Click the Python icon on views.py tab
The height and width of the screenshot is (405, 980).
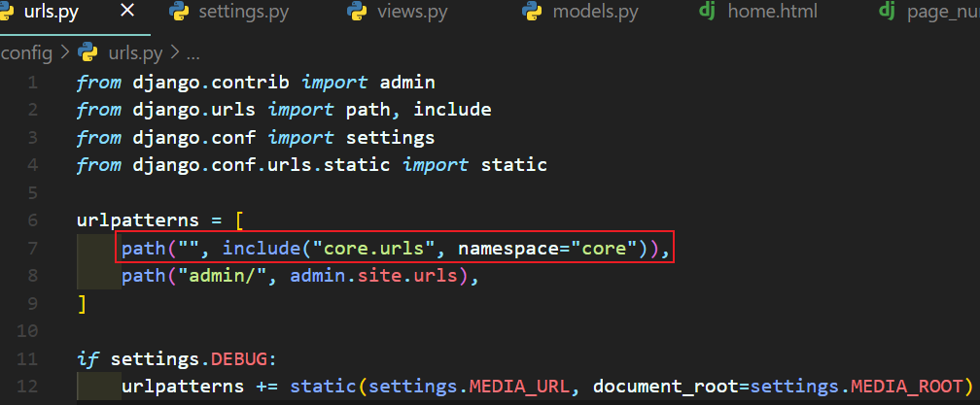pos(357,12)
